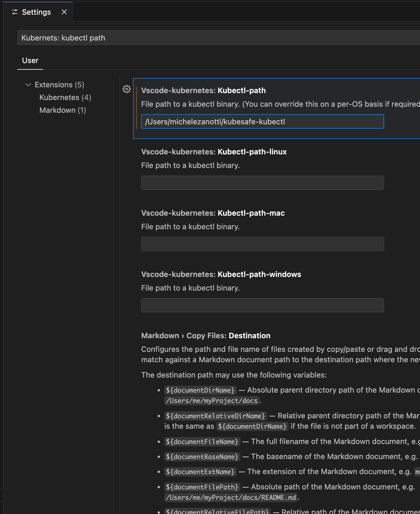Close the Settings editor tab
This screenshot has height=514, width=420.
click(x=64, y=12)
